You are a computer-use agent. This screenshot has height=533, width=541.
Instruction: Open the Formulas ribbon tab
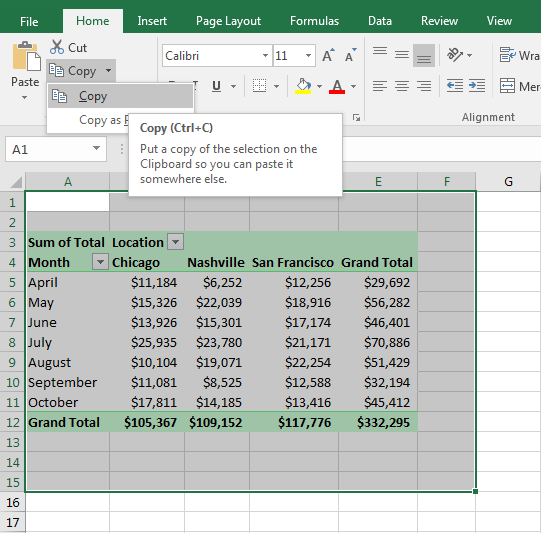[314, 21]
